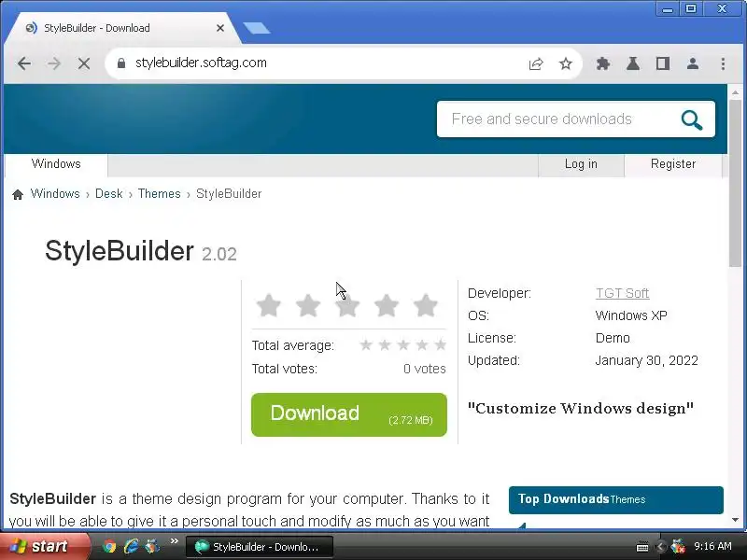Click the page vertical scrollbar thumb
The image size is (747, 560).
735,183
